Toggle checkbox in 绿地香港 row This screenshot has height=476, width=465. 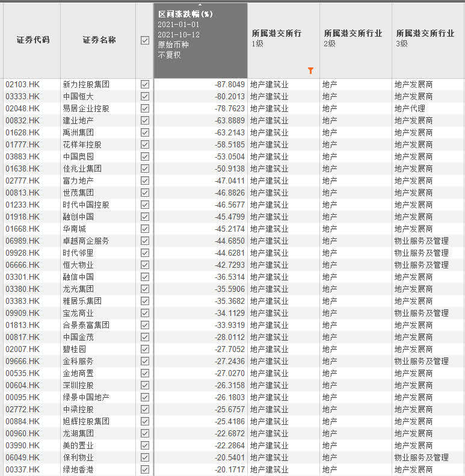point(145,469)
